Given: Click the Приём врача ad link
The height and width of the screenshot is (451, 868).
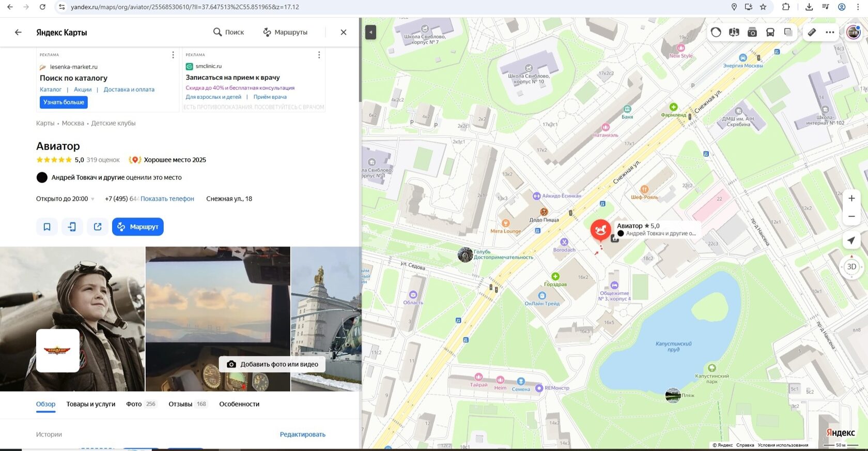Looking at the screenshot, I should (x=270, y=97).
